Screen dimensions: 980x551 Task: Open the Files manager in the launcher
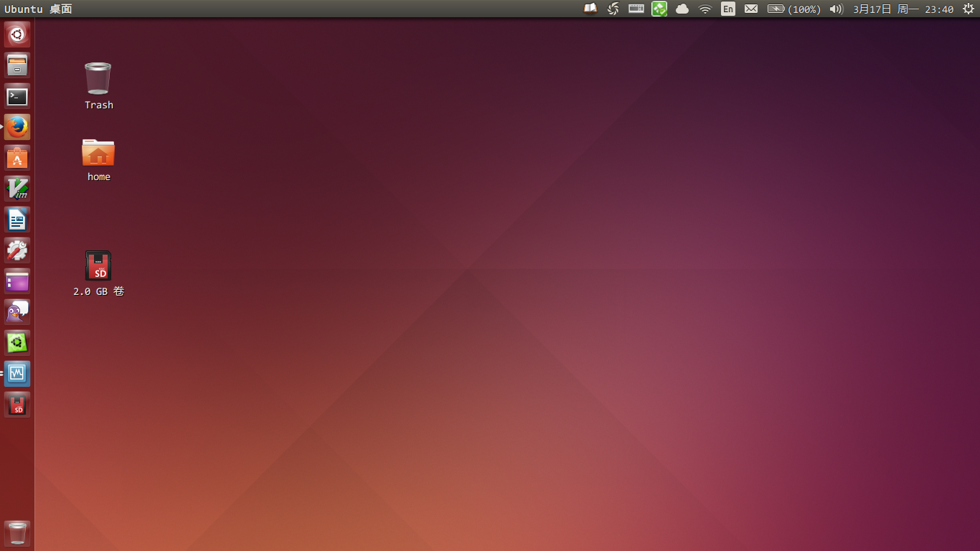(x=17, y=65)
